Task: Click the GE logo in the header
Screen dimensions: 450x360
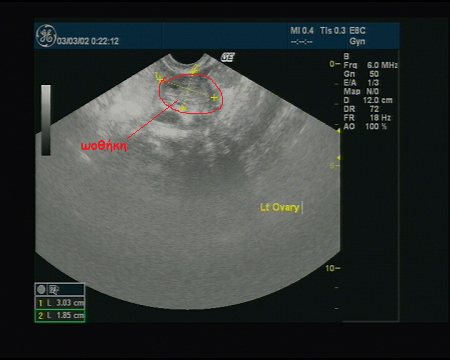Action: (x=46, y=36)
